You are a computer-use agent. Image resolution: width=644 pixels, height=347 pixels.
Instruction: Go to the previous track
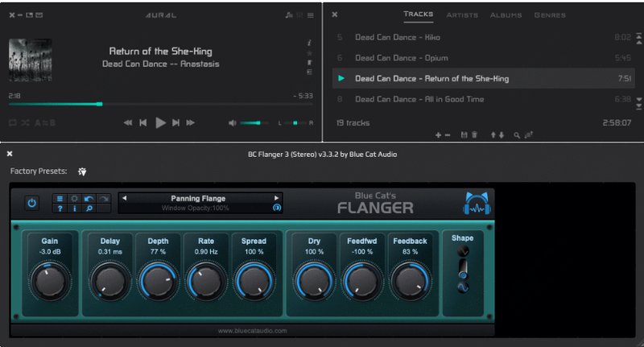(143, 122)
